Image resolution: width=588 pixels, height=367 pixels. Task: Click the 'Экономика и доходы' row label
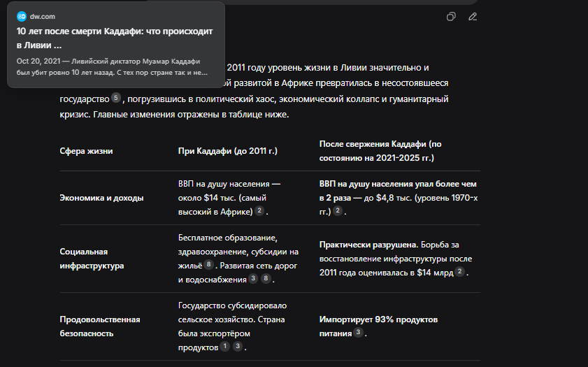tap(101, 198)
